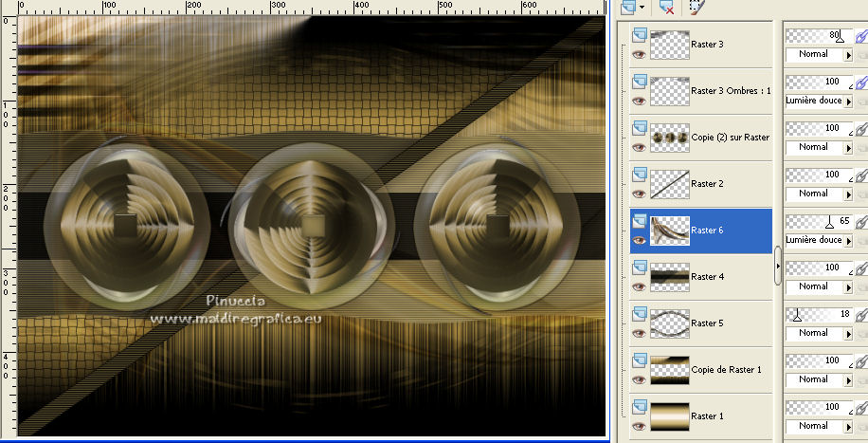The image size is (868, 443).
Task: Toggle the link icon of Raster 5
Action: 861,316
